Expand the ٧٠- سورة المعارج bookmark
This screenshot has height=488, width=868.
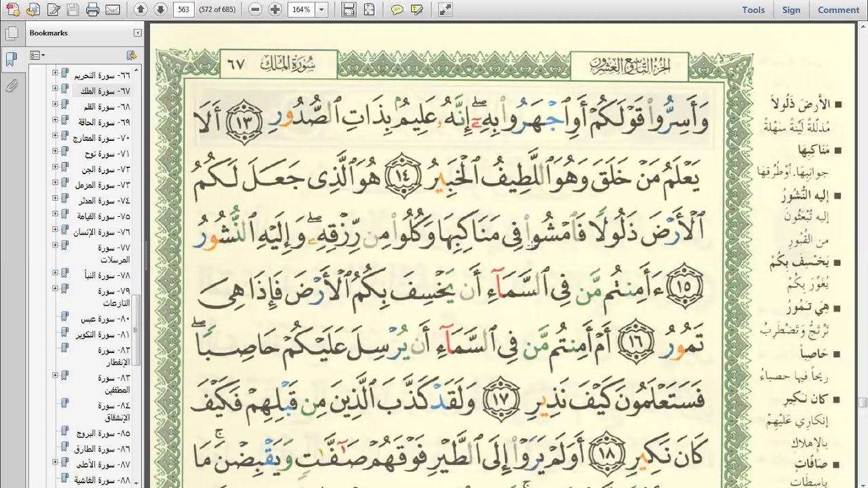coord(55,136)
